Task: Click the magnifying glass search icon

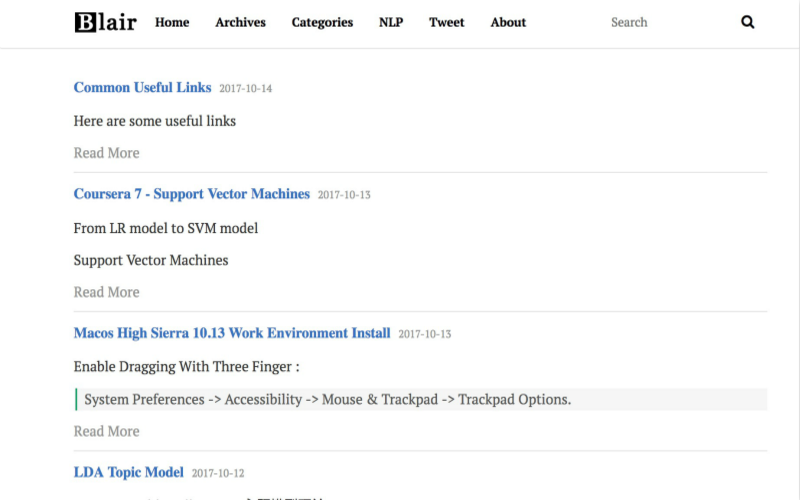Action: click(747, 22)
